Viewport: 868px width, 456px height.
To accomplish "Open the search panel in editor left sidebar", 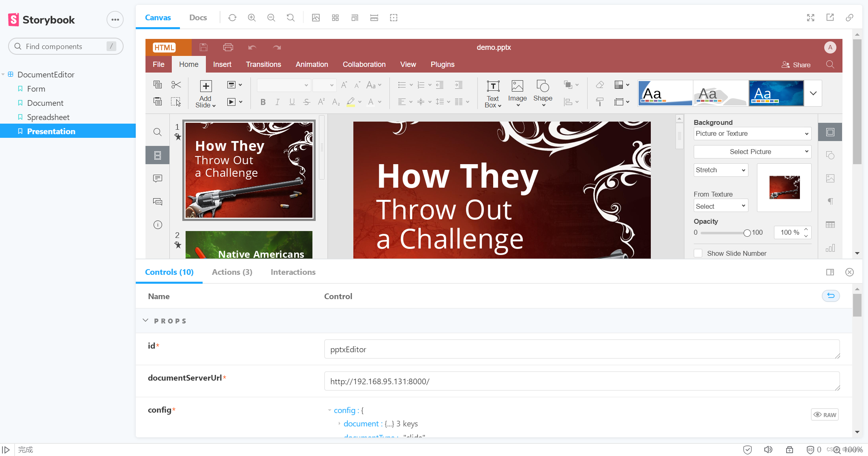I will click(x=158, y=132).
